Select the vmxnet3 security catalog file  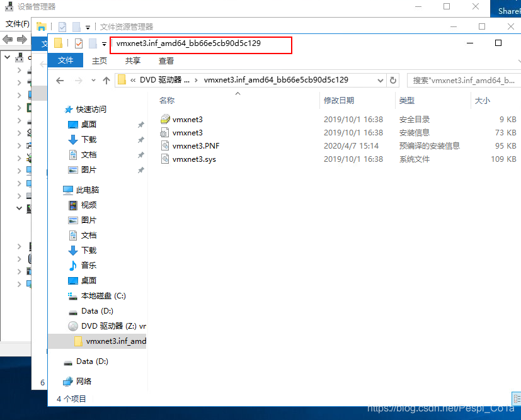187,120
